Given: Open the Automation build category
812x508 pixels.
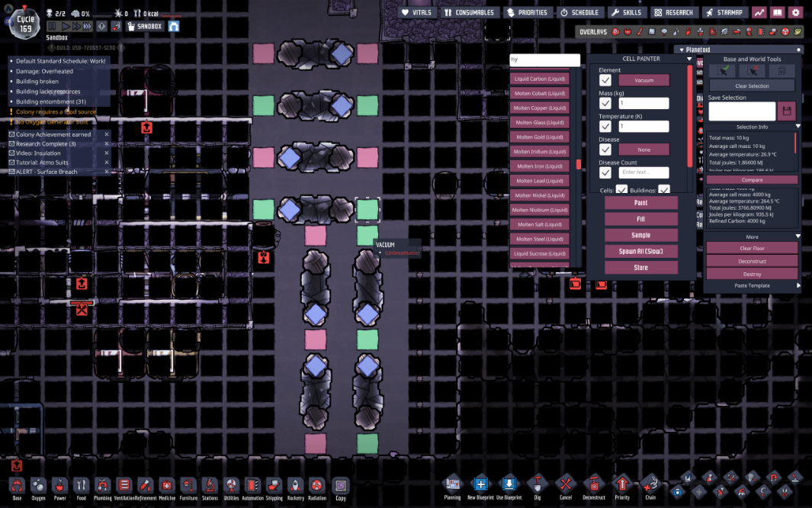Looking at the screenshot, I should click(x=254, y=487).
